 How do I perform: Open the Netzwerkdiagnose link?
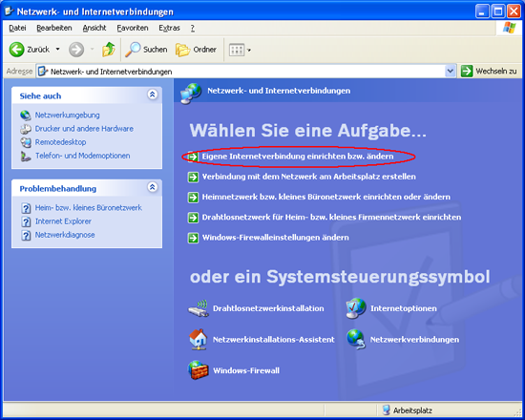(65, 235)
